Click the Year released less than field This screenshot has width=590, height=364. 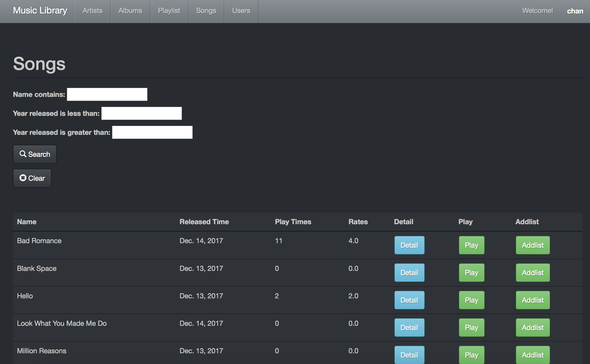coord(141,113)
